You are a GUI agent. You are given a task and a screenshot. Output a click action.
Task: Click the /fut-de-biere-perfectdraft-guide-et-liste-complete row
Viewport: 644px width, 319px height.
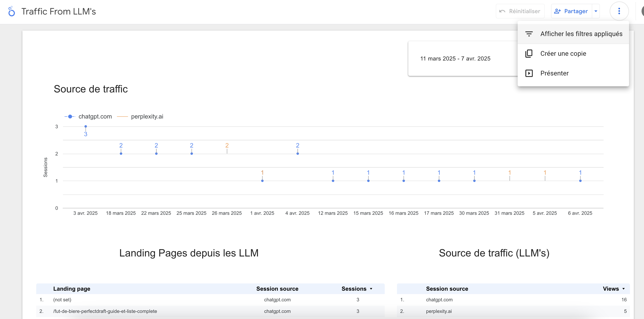(210, 312)
